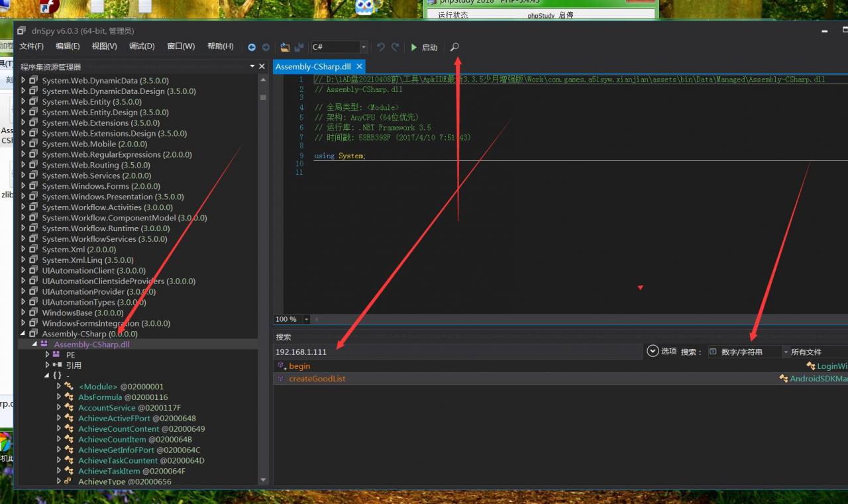Expand the AbsFormula class node
This screenshot has width=848, height=504.
pyautogui.click(x=59, y=397)
